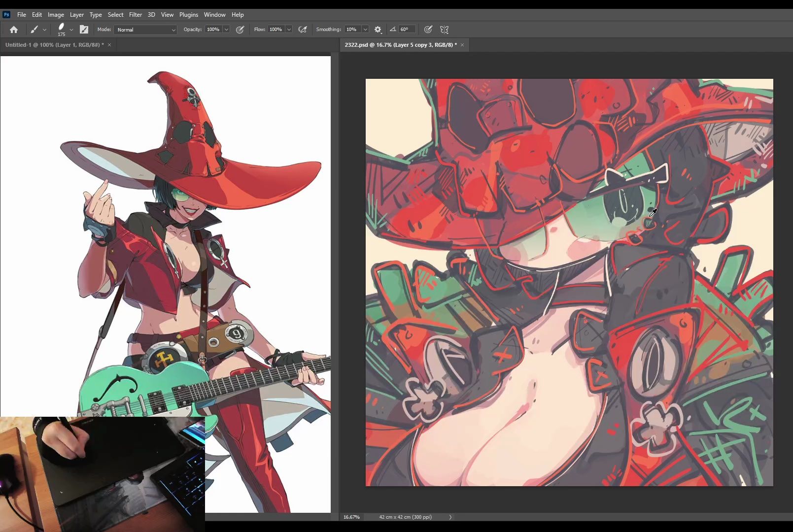The height and width of the screenshot is (532, 793).
Task: Open the File menu
Action: (22, 15)
